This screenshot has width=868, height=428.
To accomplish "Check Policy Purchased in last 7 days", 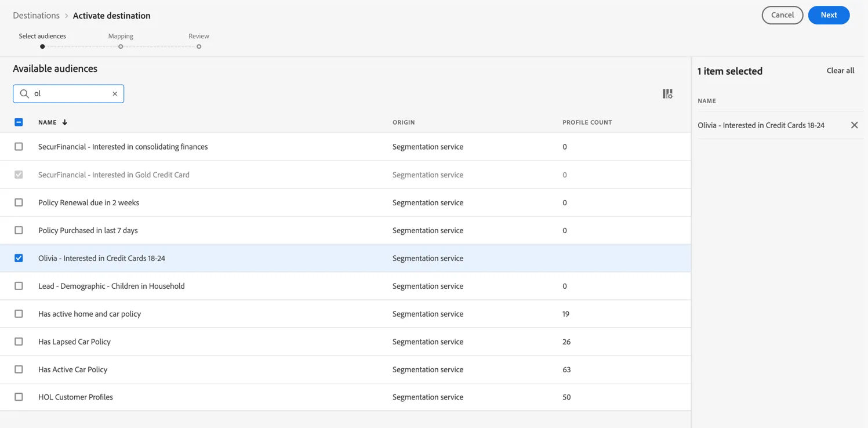I will pos(19,230).
